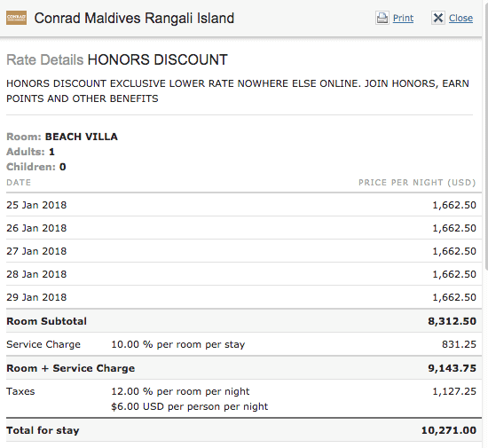Click the 1,662.50 price for 27 Jan
Screen dimensions: 488x448
454,251
